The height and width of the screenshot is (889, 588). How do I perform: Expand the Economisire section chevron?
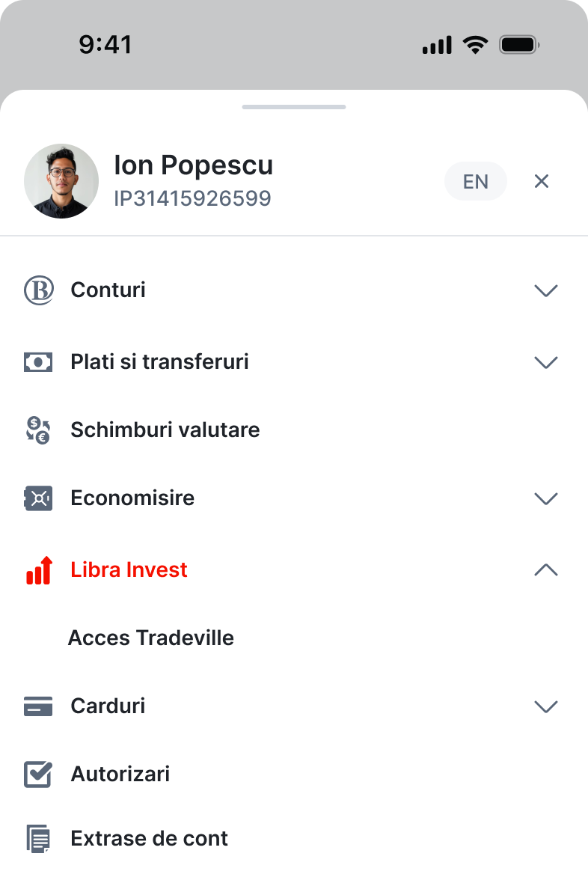(x=546, y=498)
